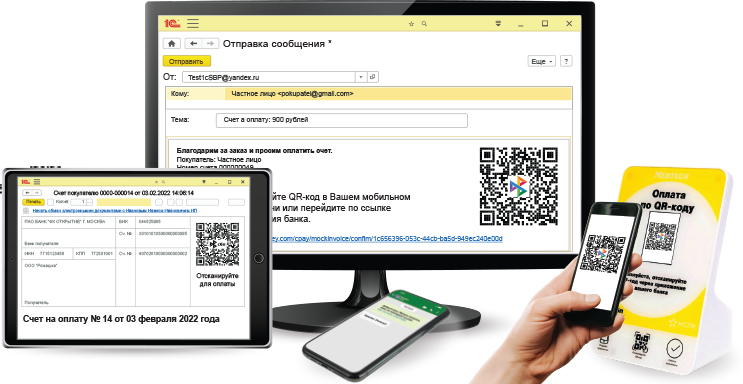Click heading Счет на оплату № 14
Viewport: 743px width, 384px height.
coord(121,319)
